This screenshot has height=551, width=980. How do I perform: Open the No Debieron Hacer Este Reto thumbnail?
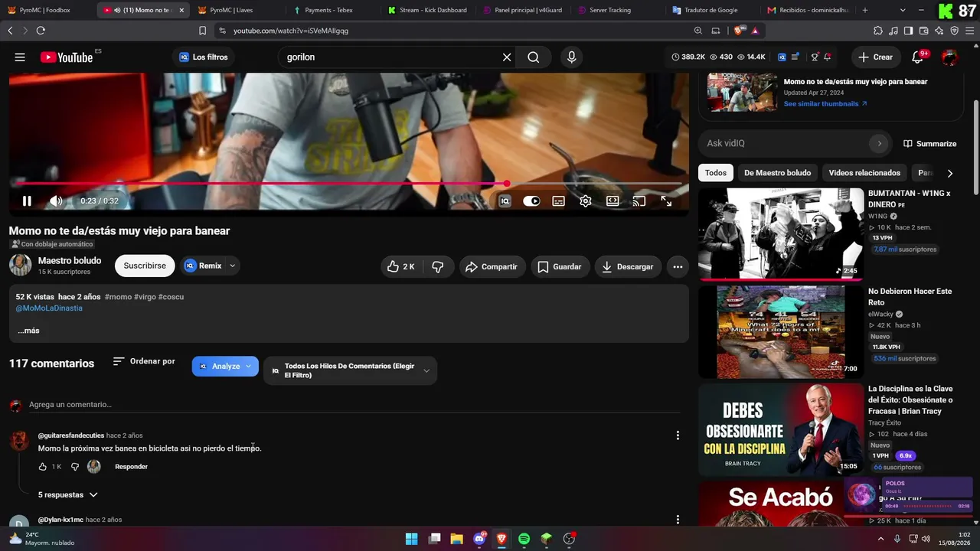[x=781, y=332]
